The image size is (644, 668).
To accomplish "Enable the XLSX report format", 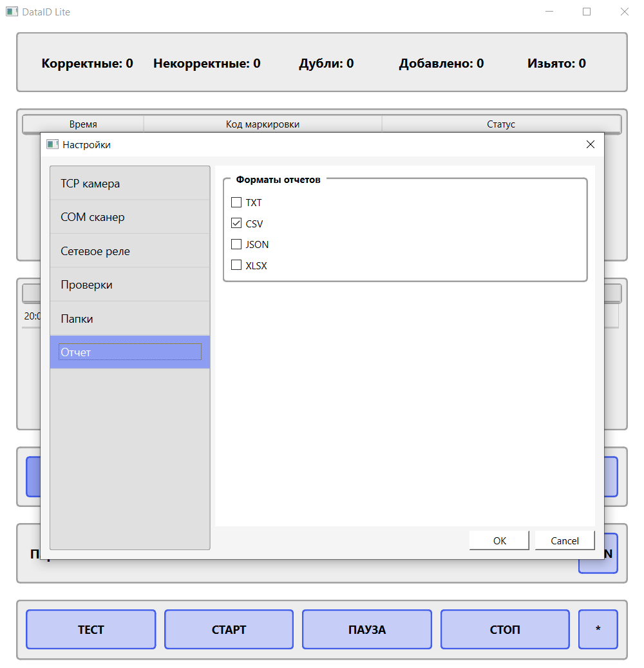I will pyautogui.click(x=236, y=265).
